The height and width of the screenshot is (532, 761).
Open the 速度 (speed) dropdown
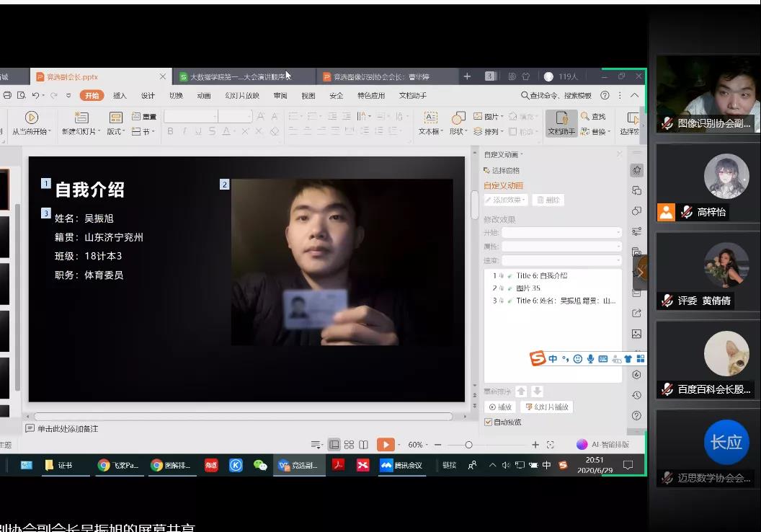561,261
